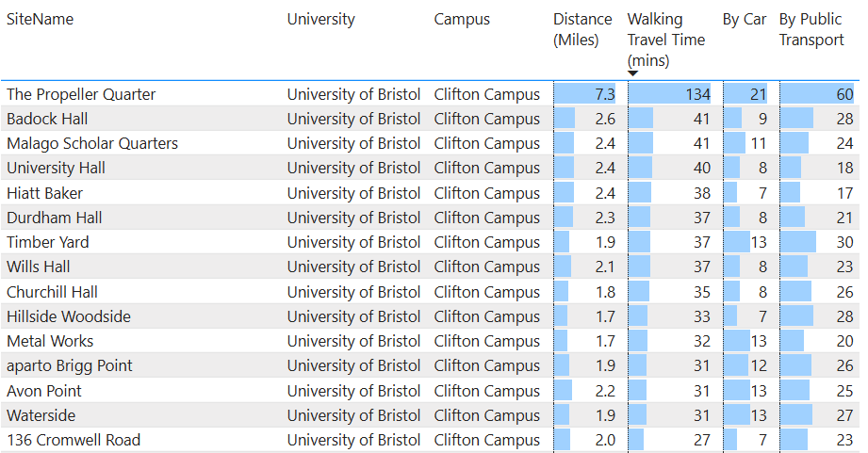
Task: Click Clifton Campus in The Propeller Quarter row
Action: (x=486, y=94)
